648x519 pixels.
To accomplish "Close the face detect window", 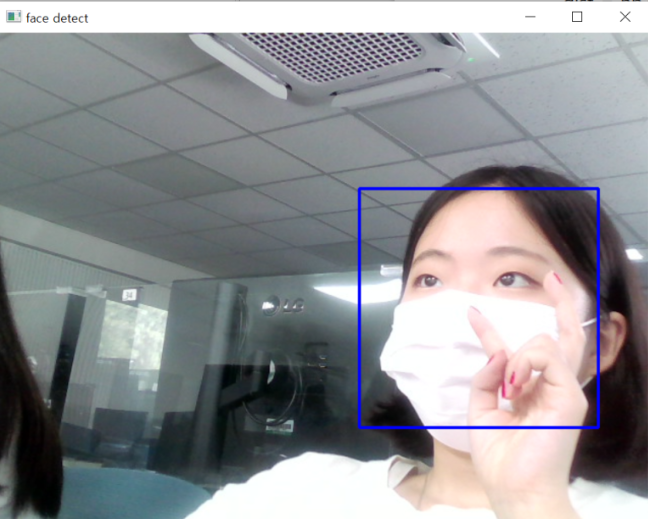I will [x=625, y=17].
